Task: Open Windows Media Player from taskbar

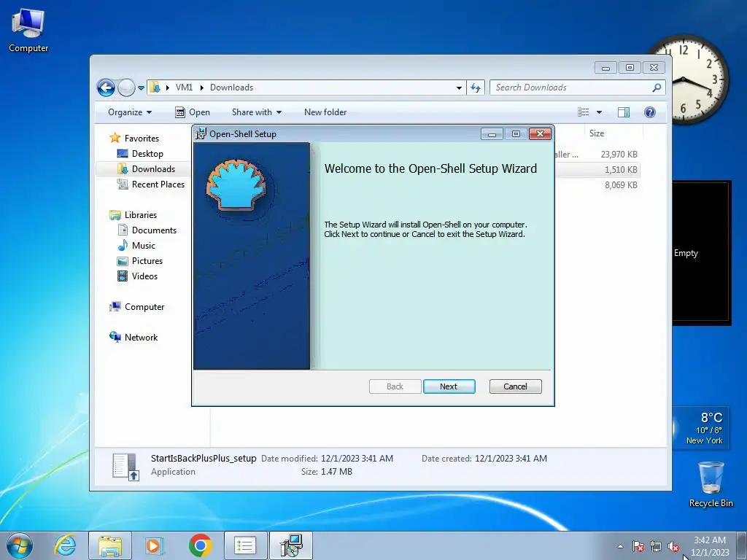Action: [x=154, y=545]
